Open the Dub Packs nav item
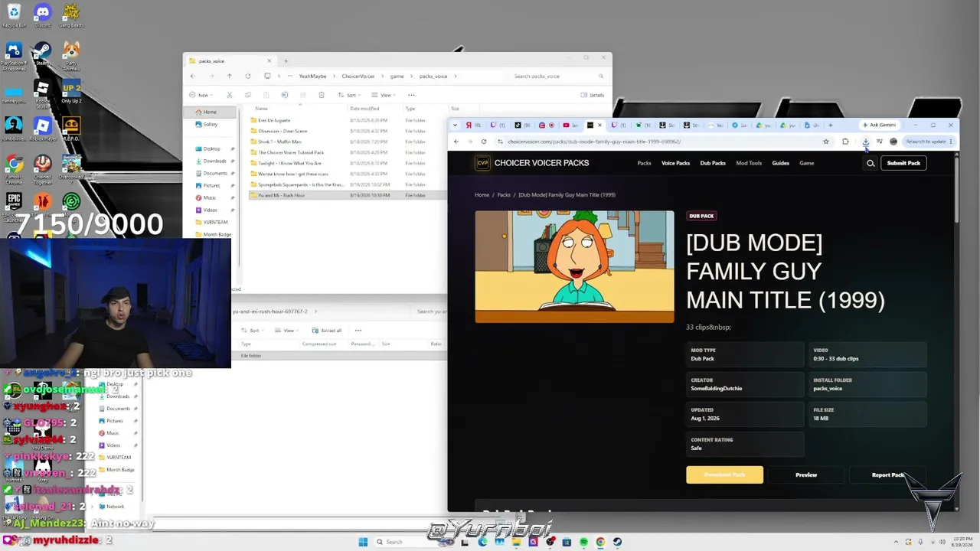Screen dimensions: 980x551 coord(713,163)
